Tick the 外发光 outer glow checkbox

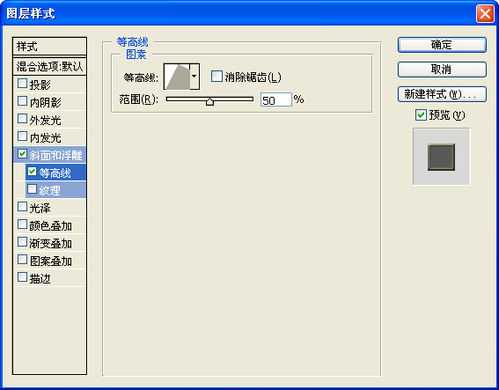[22, 118]
